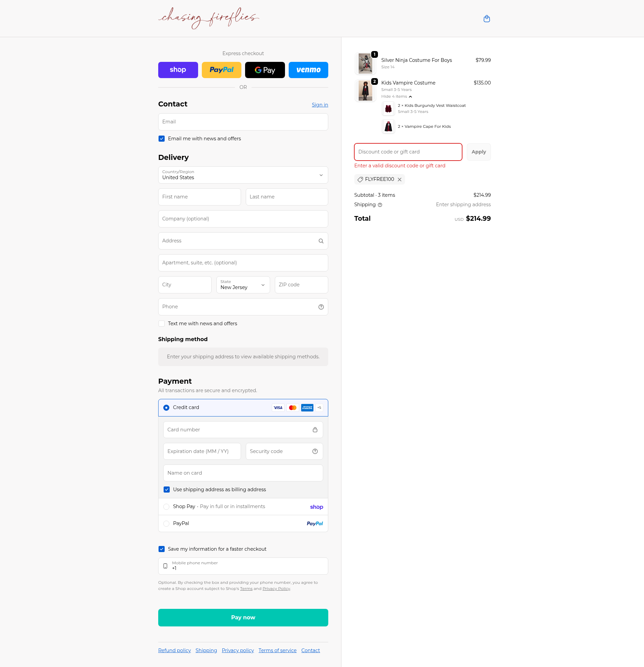Open the Refund policy link
644x667 pixels.
(174, 650)
